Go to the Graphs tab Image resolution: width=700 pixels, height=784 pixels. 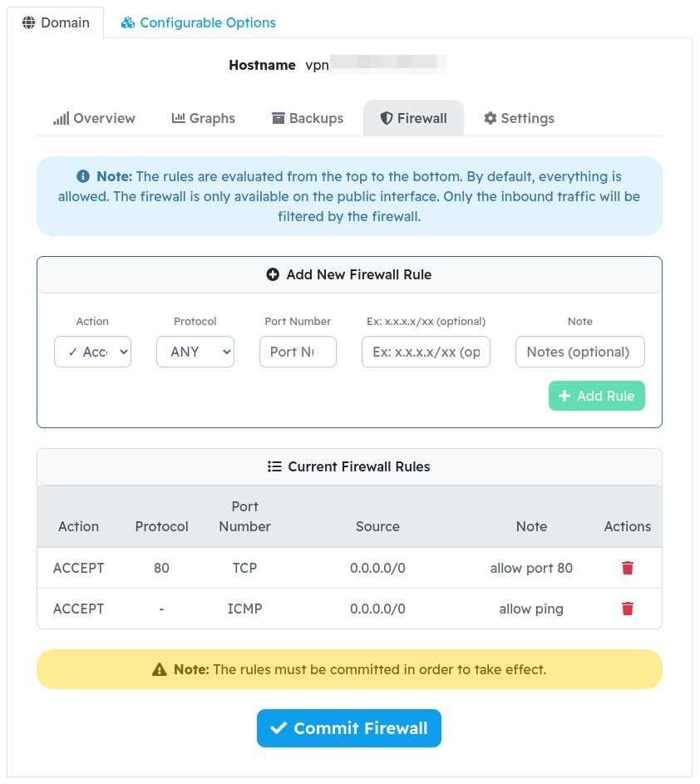tap(203, 118)
